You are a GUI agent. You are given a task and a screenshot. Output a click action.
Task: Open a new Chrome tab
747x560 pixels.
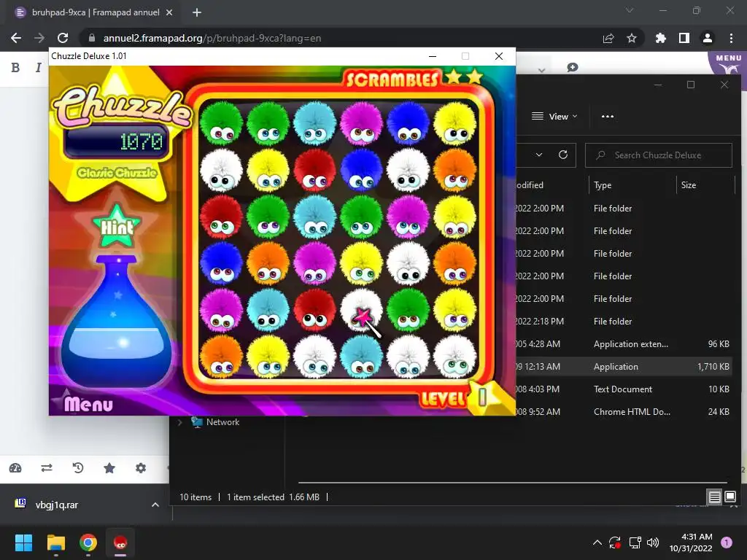(x=197, y=12)
